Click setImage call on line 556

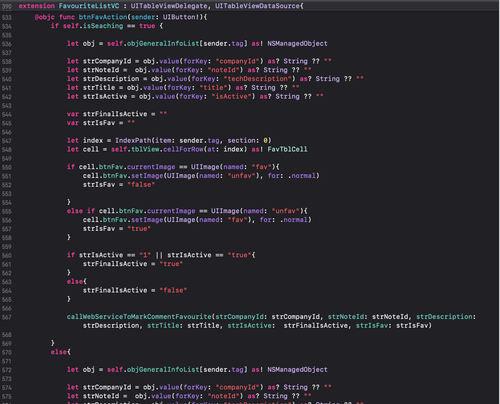tap(147, 220)
